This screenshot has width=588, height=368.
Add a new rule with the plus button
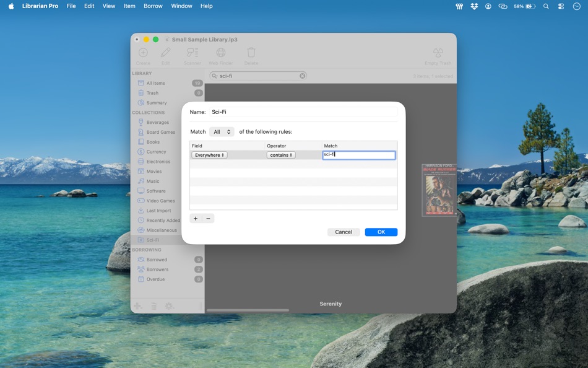[x=195, y=218]
